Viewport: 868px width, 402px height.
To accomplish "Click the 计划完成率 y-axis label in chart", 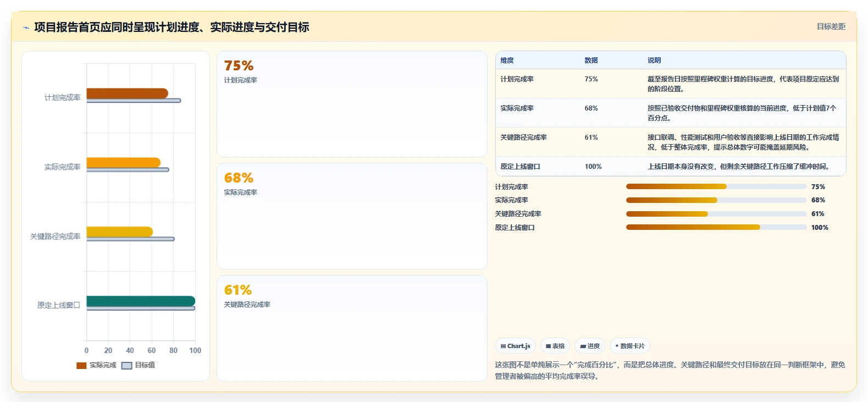I will [x=62, y=97].
